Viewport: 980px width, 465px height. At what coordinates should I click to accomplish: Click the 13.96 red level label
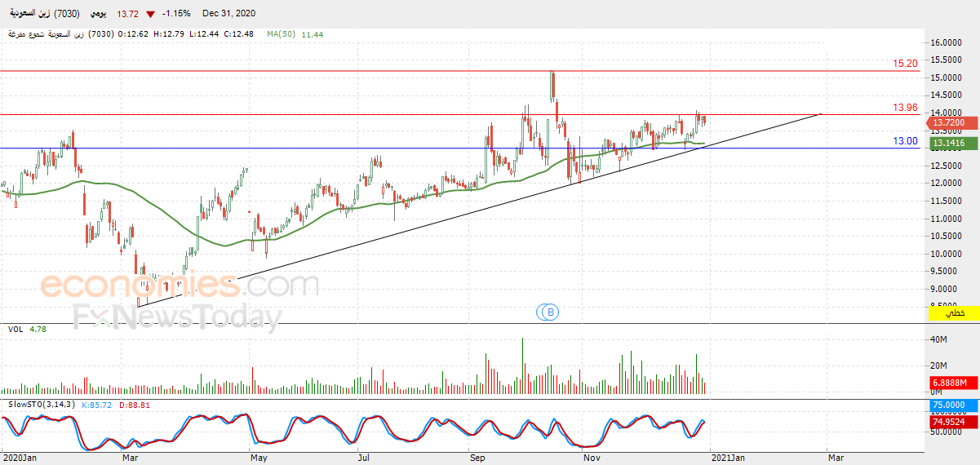[906, 107]
